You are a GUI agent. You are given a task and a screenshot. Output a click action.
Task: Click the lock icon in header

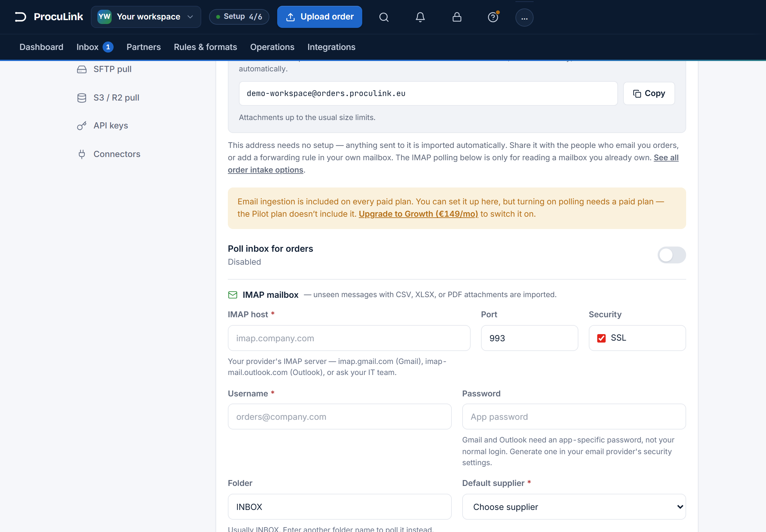[457, 17]
